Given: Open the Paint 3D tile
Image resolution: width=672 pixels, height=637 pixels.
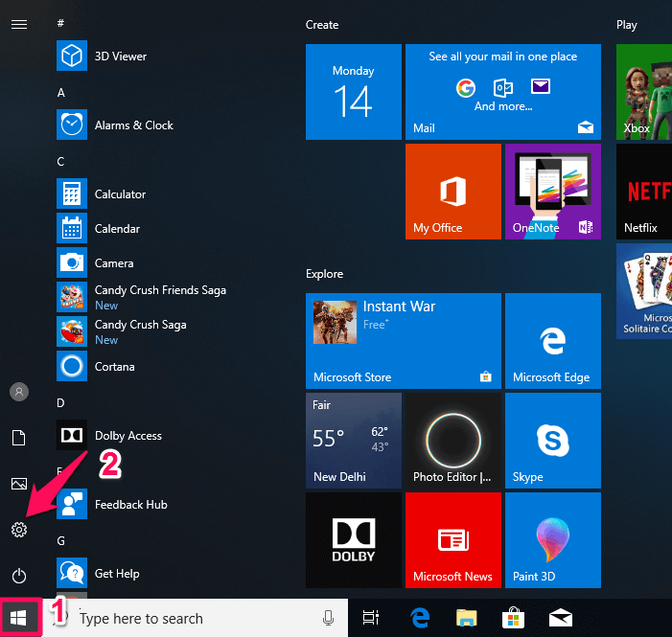Looking at the screenshot, I should pos(553,540).
